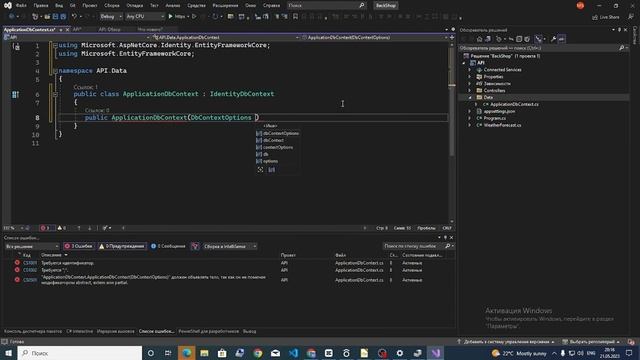The height and width of the screenshot is (360, 640).
Task: Expand the Controllers folder node
Action: (x=469, y=91)
